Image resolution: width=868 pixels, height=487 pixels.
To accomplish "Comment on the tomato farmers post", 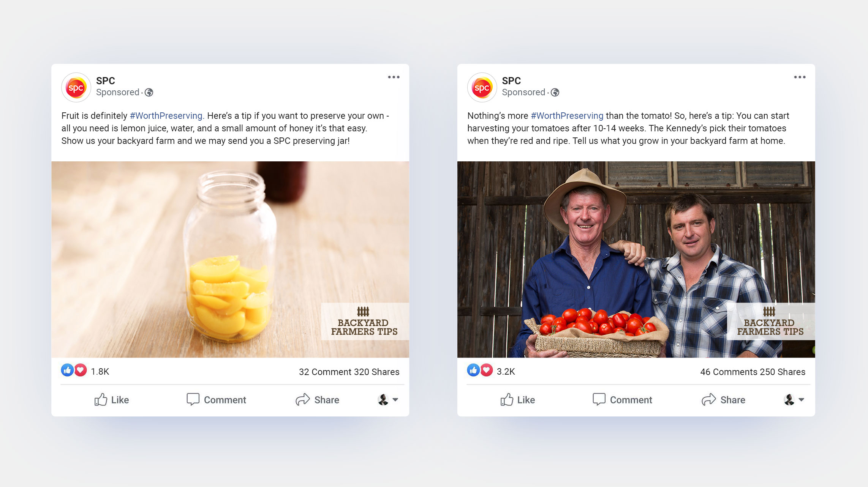I will [622, 400].
